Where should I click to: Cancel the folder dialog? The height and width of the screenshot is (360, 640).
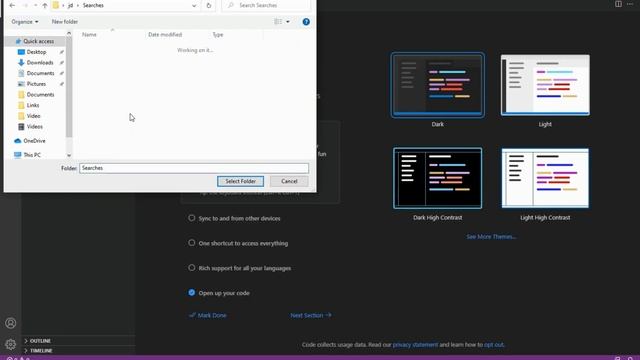(x=289, y=181)
